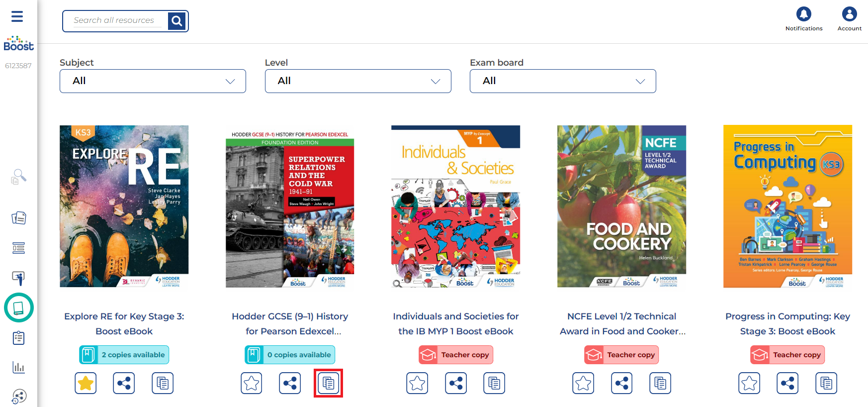Mark Individuals and Societies as favorite

point(417,383)
